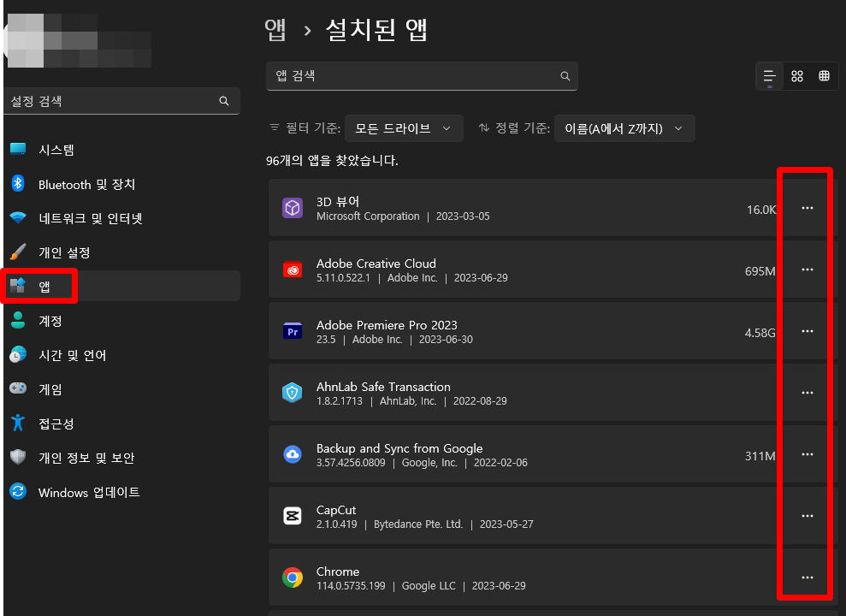Select the CapCut app name text
Viewport: 846px width, 616px height.
click(336, 510)
